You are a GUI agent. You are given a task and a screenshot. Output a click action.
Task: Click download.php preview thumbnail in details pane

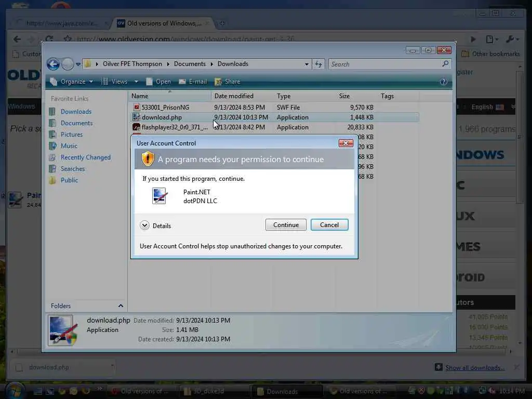pos(62,330)
